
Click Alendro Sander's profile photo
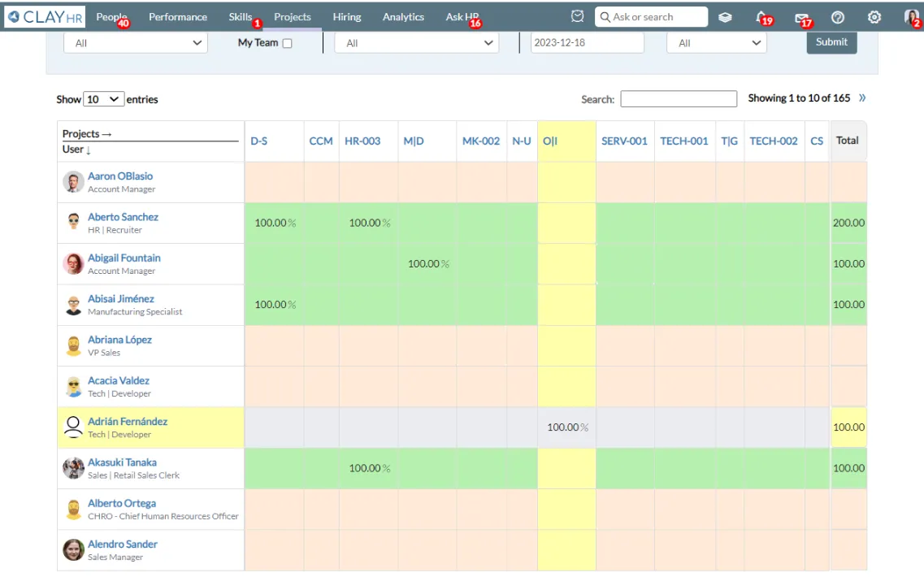point(74,550)
